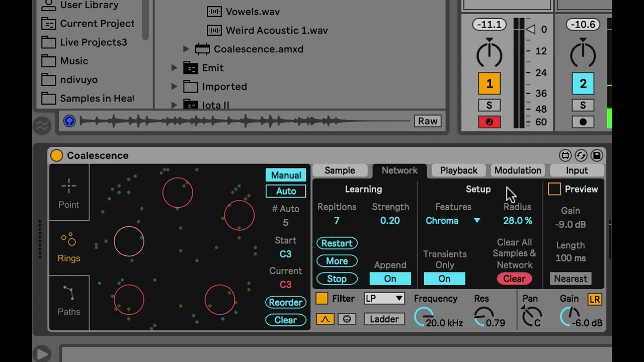Enable the Preview checkbox
Image resolution: width=644 pixels, height=362 pixels.
click(554, 189)
